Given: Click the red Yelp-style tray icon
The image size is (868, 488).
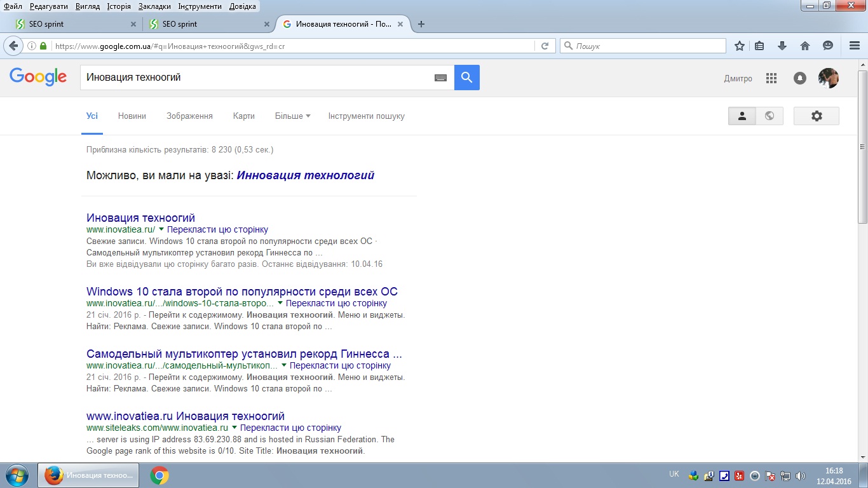Looking at the screenshot, I should pyautogui.click(x=740, y=475).
